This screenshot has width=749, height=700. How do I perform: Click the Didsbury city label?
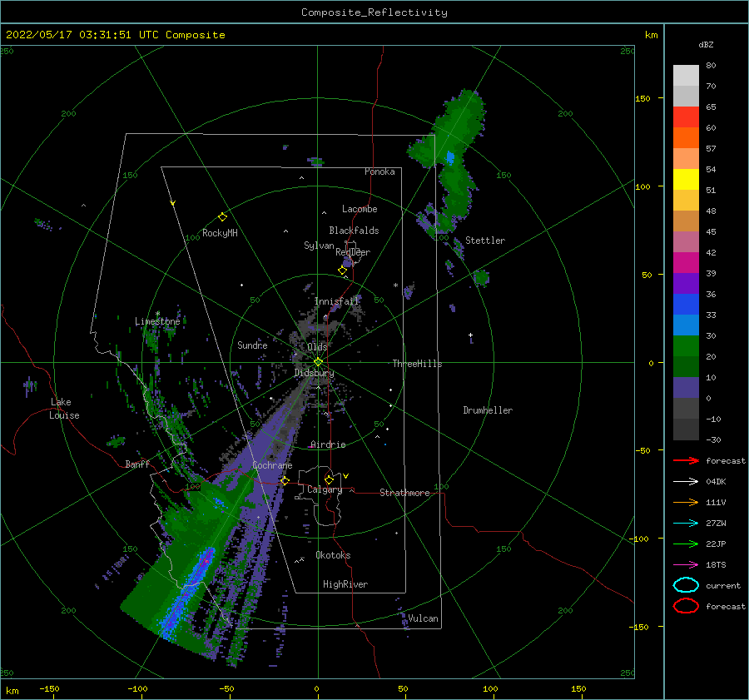pos(315,373)
